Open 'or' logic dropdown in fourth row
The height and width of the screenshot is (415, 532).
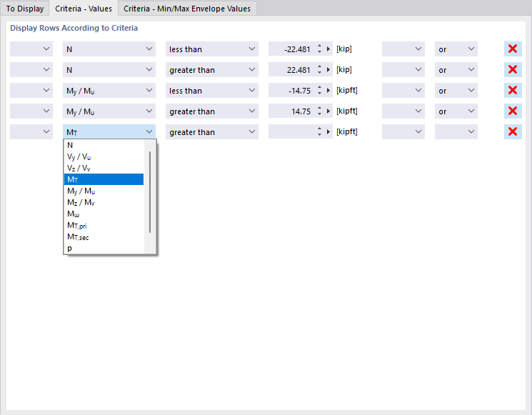[456, 111]
